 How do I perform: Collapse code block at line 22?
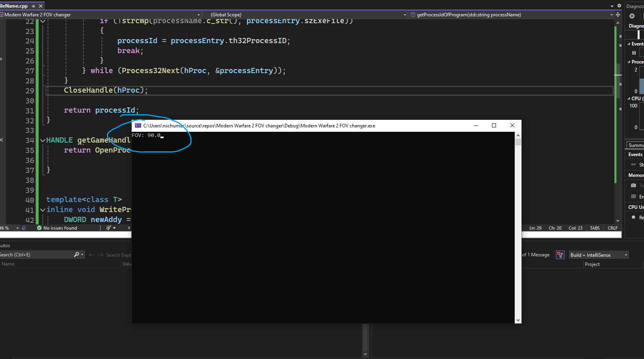point(43,21)
